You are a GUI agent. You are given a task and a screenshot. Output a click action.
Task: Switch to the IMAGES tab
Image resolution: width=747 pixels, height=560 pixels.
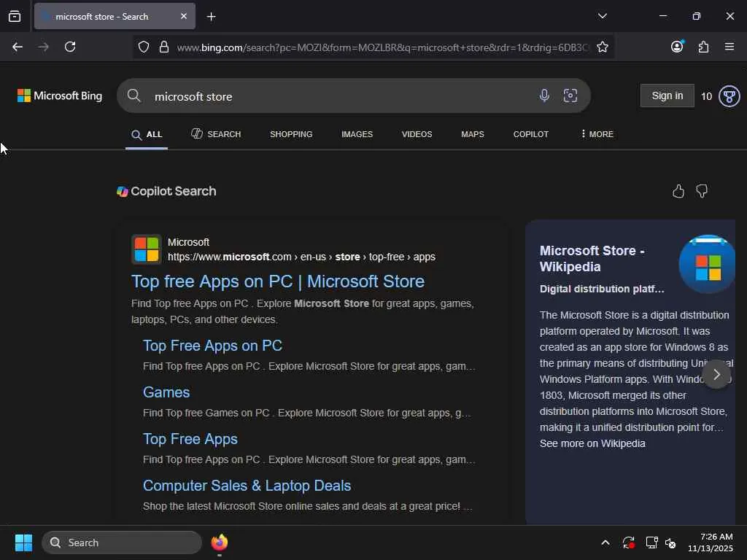tap(357, 134)
